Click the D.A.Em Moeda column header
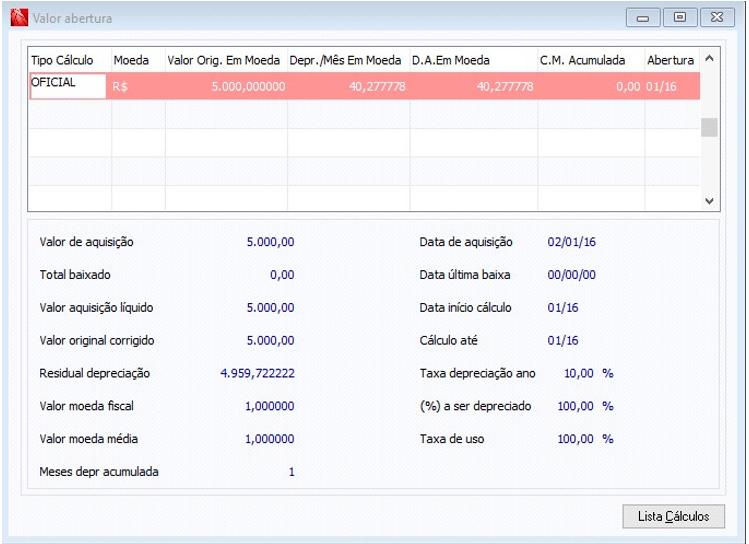The height and width of the screenshot is (544, 749). click(451, 60)
